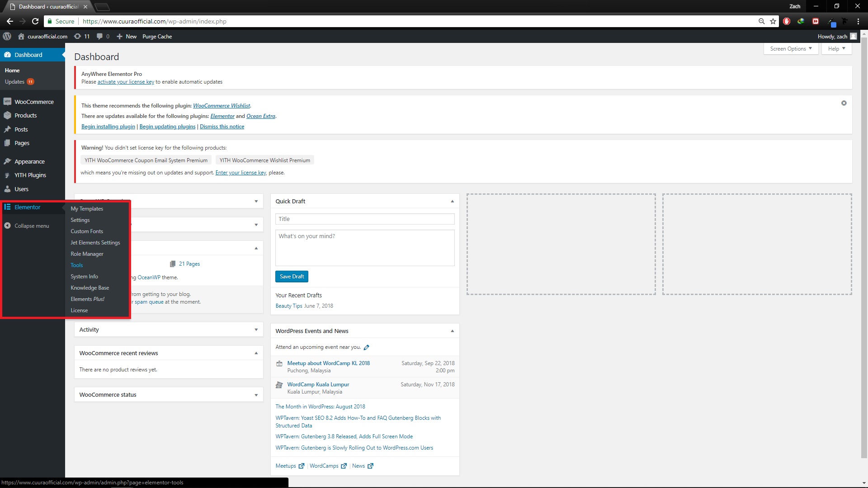Image resolution: width=868 pixels, height=488 pixels.
Task: Select My Templates from Elementor submenu
Action: tap(87, 209)
